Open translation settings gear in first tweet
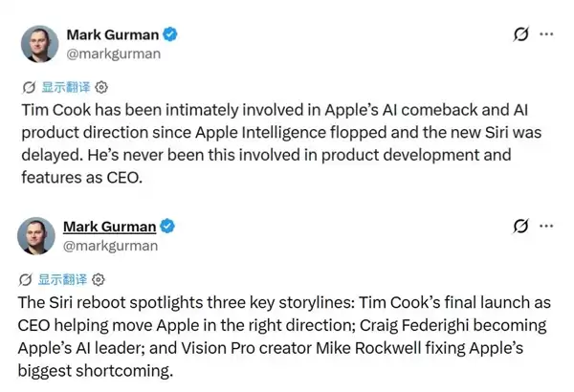The width and height of the screenshot is (574, 392). tap(101, 87)
